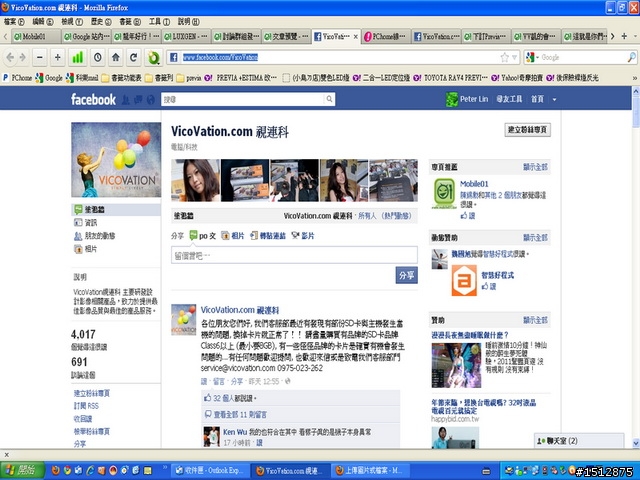Reload the page with the refresh icon
The width and height of the screenshot is (640, 480).
tap(133, 58)
